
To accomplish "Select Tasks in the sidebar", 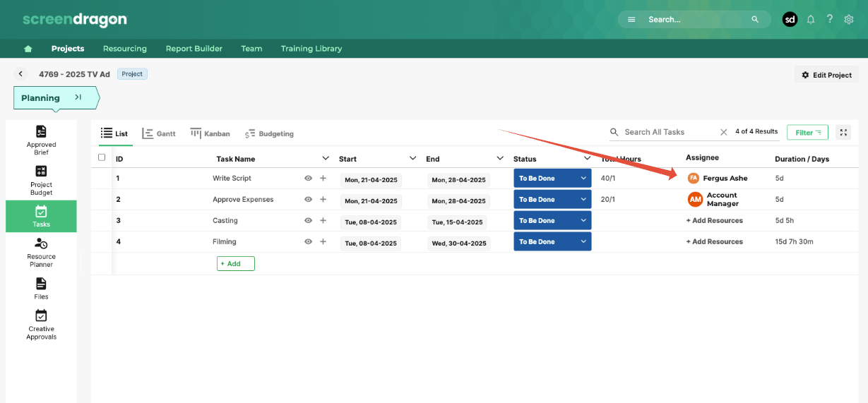I will tap(41, 216).
